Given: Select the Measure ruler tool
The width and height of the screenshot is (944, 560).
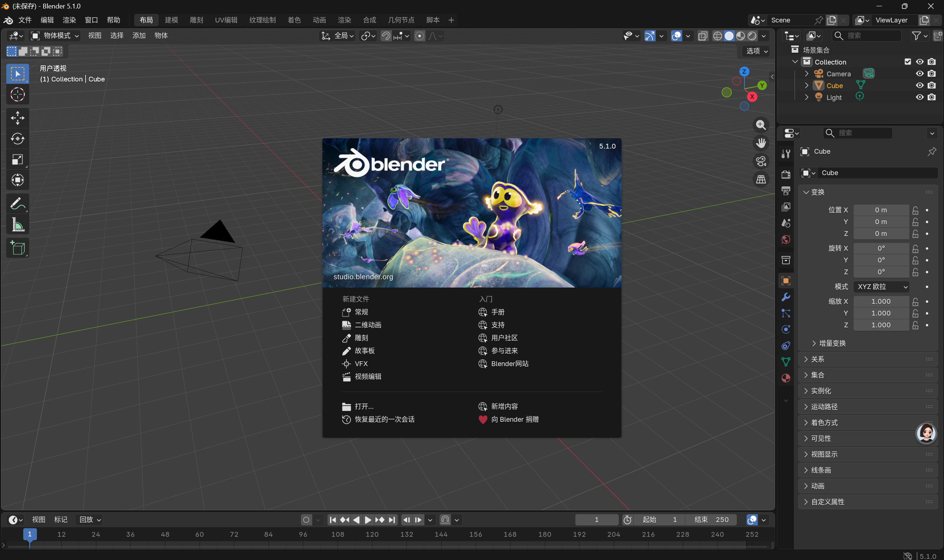Looking at the screenshot, I should pos(17,225).
